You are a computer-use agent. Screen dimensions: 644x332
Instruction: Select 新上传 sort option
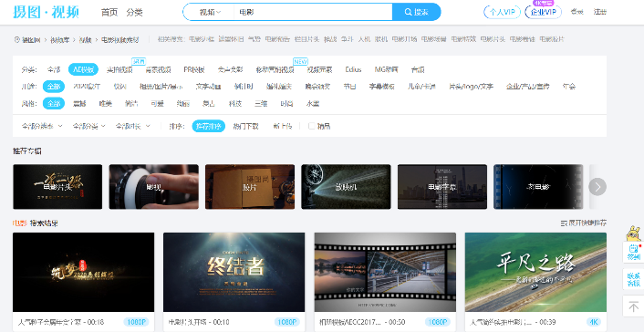coord(282,126)
